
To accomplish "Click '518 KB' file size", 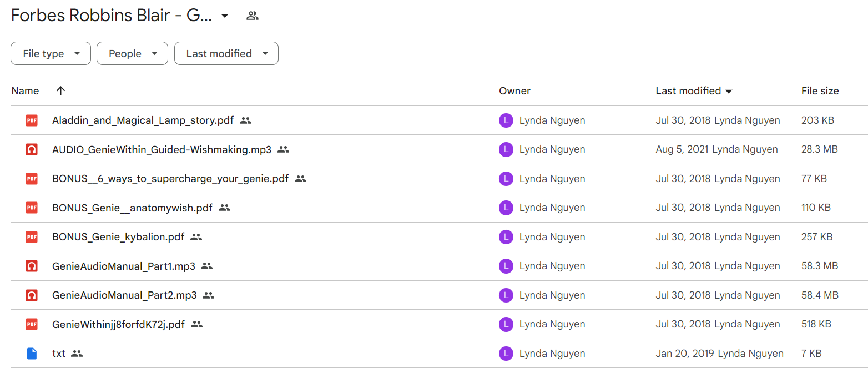I will (x=816, y=324).
